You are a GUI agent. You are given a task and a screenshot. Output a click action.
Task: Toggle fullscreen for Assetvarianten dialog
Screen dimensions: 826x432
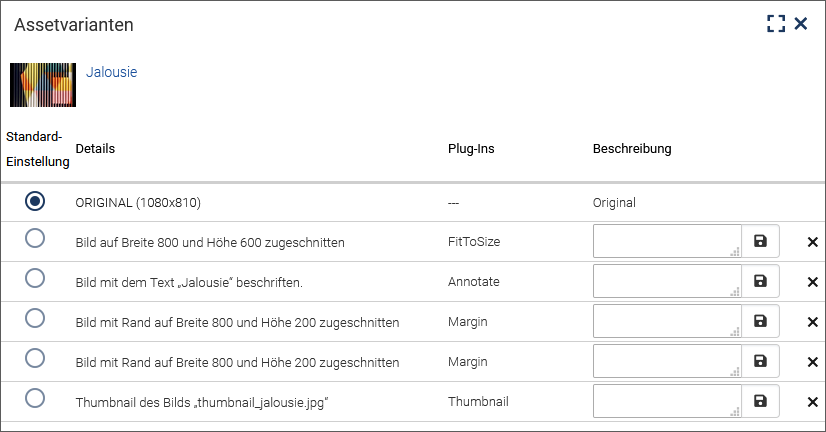[776, 23]
